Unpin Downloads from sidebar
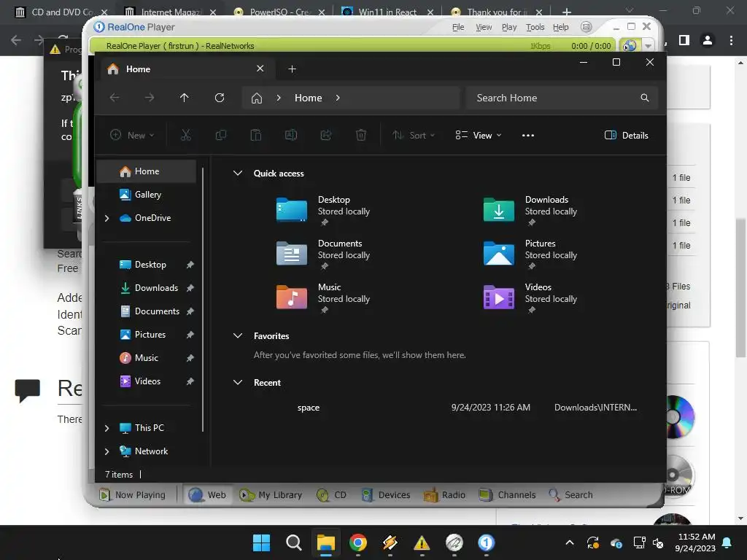This screenshot has width=747, height=560. click(190, 288)
